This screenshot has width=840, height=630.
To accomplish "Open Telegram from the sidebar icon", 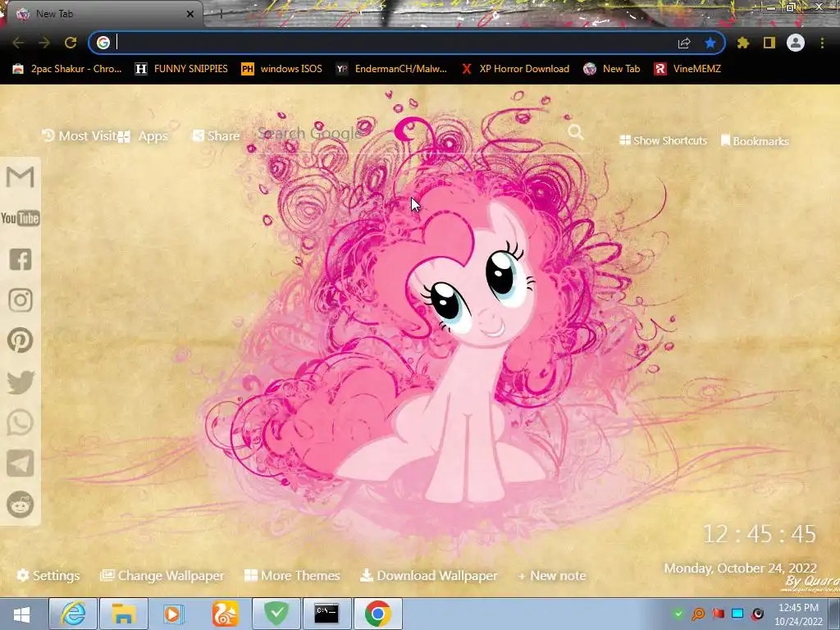I will pyautogui.click(x=21, y=463).
